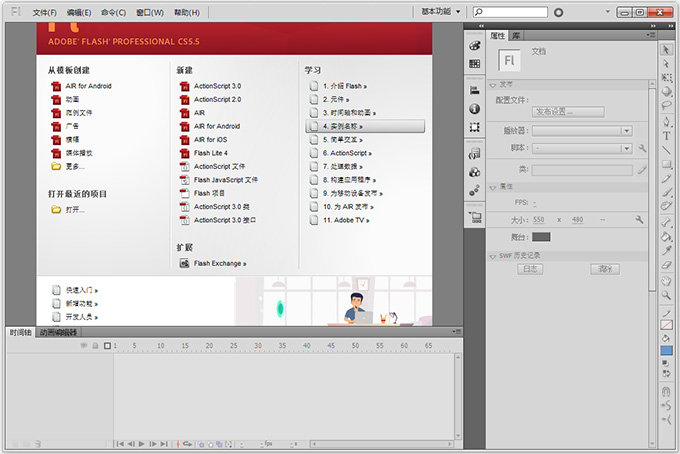Select the Free Transform tool
This screenshot has height=454, width=680.
[x=666, y=78]
